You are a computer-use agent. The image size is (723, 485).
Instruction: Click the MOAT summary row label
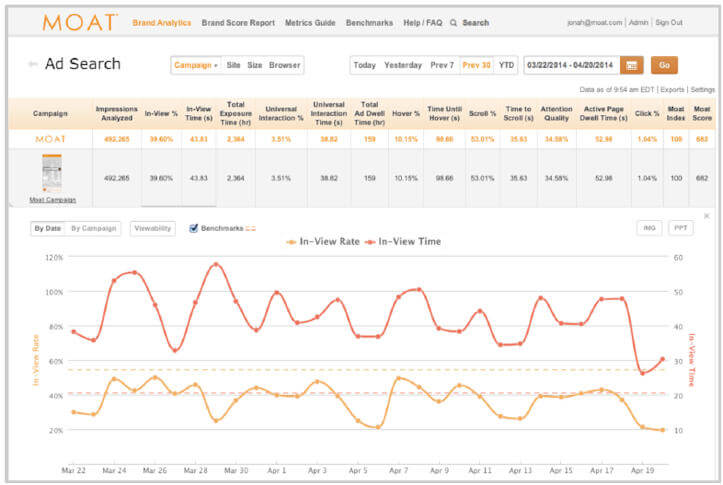point(50,139)
